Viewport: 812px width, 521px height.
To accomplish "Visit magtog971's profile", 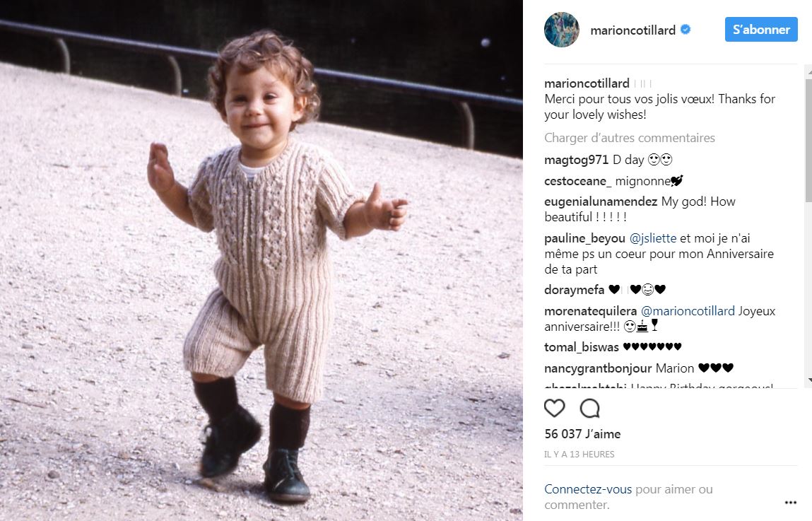I will [577, 160].
